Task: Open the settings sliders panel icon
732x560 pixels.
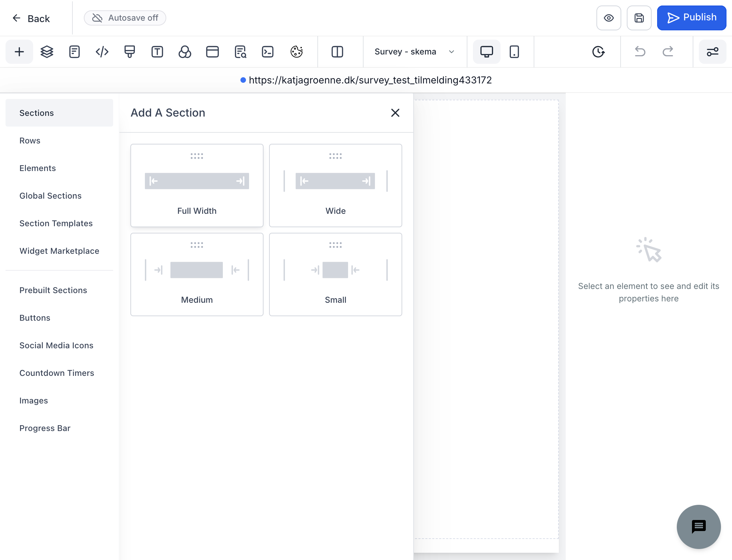Action: (x=713, y=52)
